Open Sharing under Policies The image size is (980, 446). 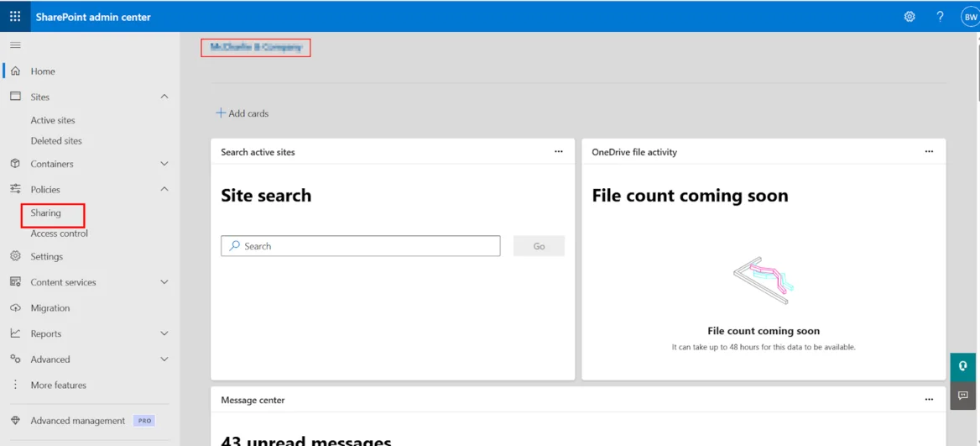46,213
